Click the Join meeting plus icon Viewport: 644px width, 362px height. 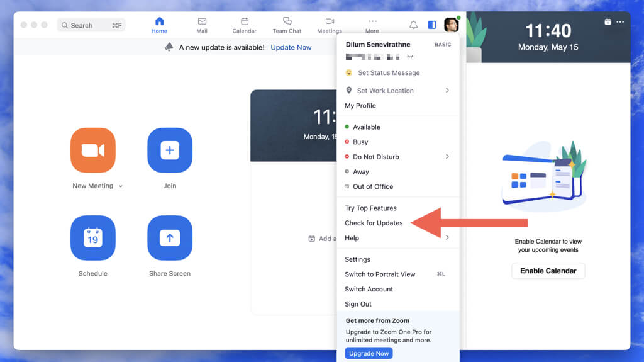(170, 150)
